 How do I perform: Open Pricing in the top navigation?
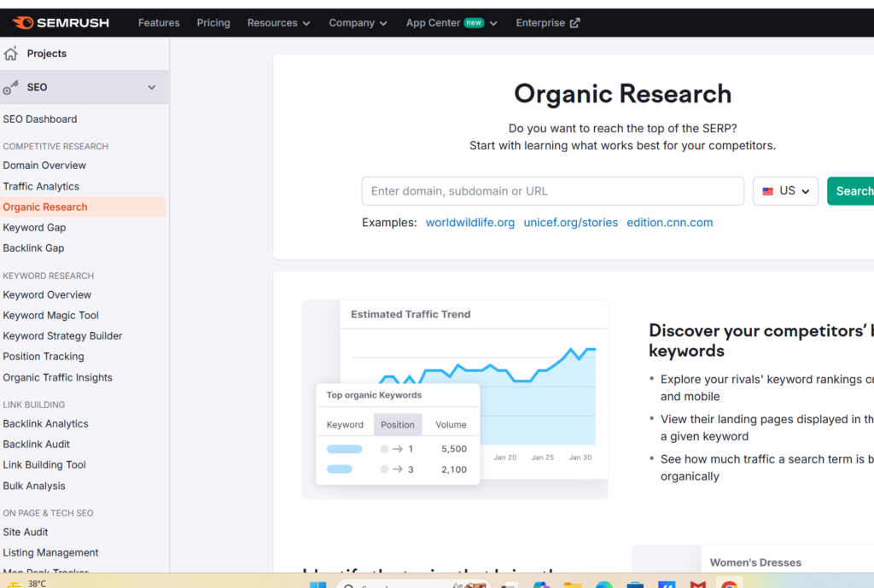213,23
